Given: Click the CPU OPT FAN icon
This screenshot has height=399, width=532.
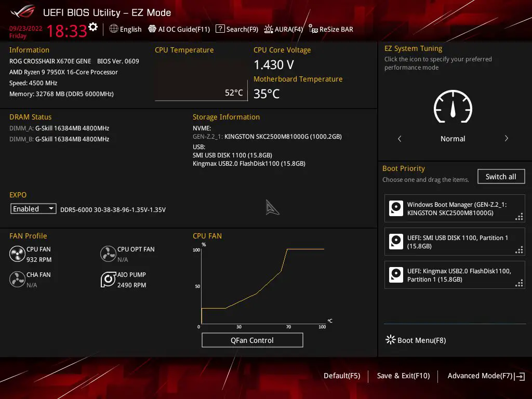Looking at the screenshot, I should 108,254.
